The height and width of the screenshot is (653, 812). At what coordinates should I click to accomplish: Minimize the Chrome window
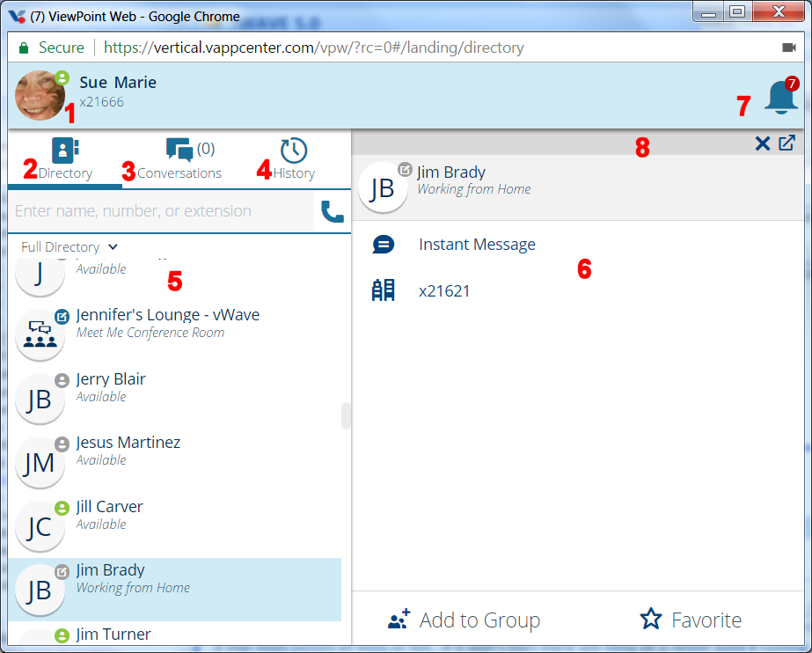(708, 12)
